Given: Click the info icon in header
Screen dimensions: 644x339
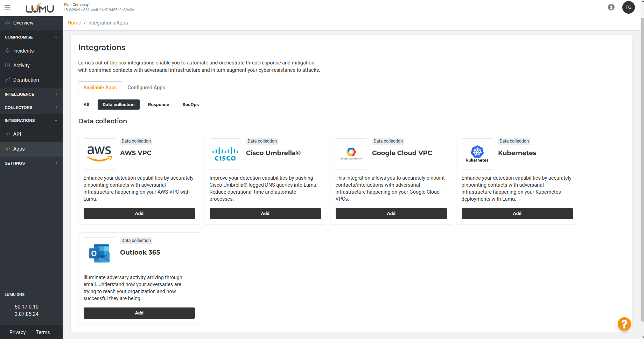Looking at the screenshot, I should click(x=611, y=7).
